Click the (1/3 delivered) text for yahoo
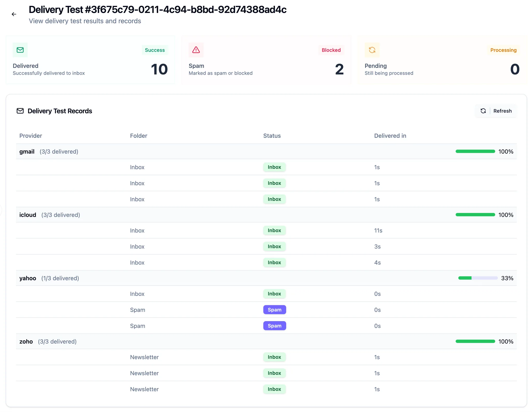The height and width of the screenshot is (412, 532). tap(60, 278)
